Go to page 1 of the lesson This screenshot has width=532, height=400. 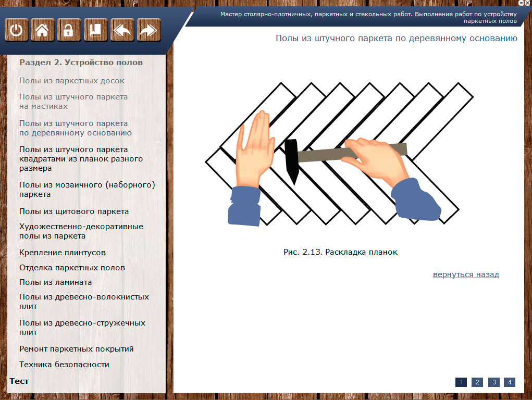461,382
